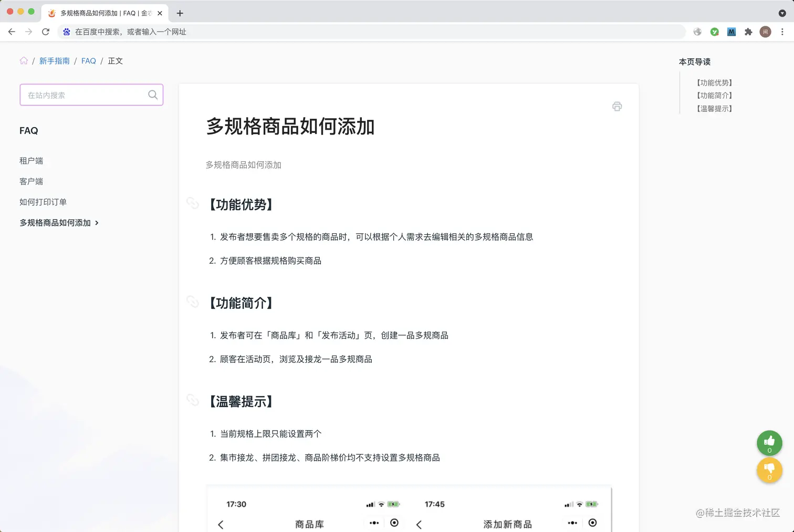794x532 pixels.
Task: Click the blue M extension icon
Action: click(732, 32)
